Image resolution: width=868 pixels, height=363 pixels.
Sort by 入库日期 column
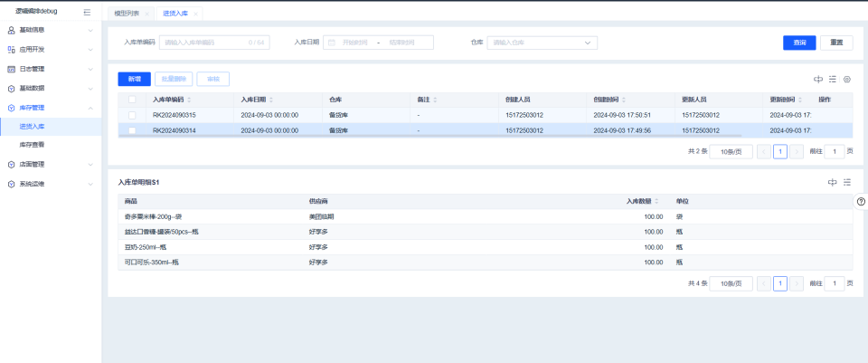coord(270,100)
